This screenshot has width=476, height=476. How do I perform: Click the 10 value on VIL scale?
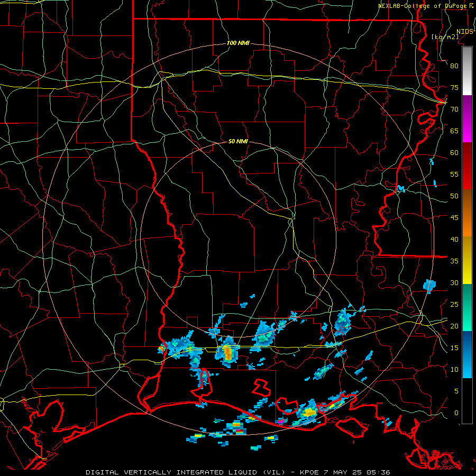[x=454, y=370]
